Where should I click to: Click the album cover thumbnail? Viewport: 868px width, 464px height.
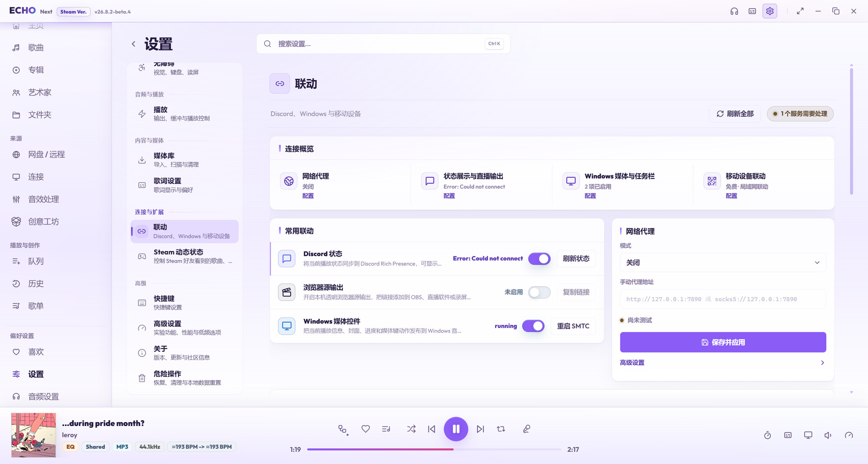pyautogui.click(x=33, y=435)
